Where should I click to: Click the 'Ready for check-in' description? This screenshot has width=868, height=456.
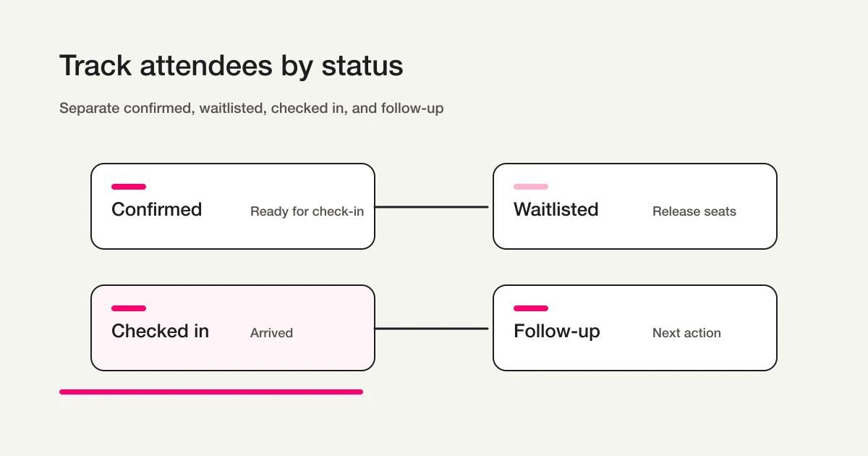(307, 211)
